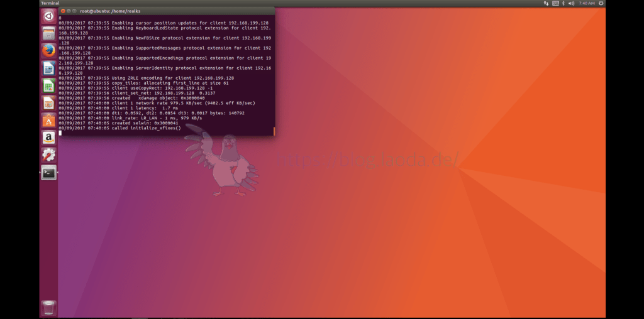
Task: Open the Trash bin
Action: pos(48,308)
